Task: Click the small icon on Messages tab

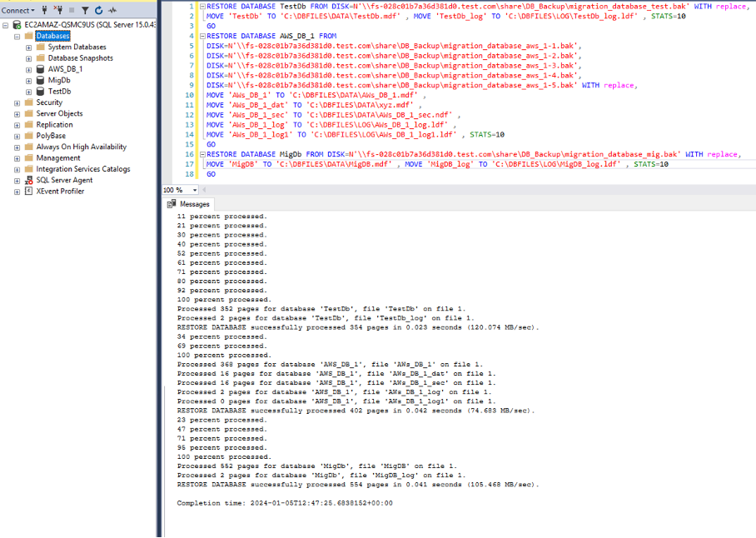Action: click(171, 203)
